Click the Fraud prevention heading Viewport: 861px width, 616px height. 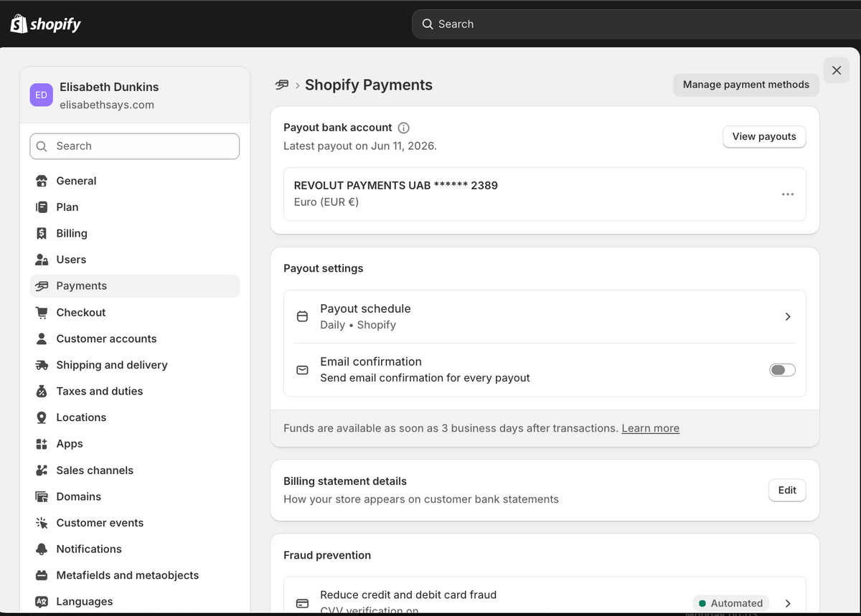(327, 555)
